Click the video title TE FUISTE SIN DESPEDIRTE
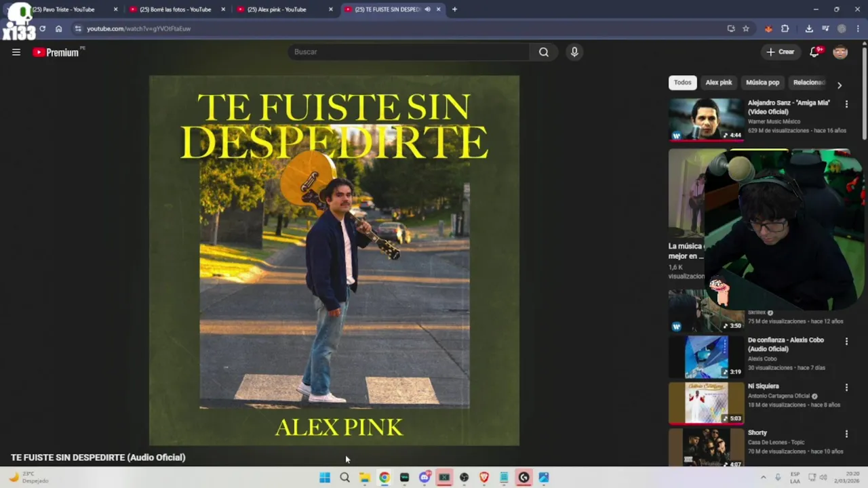This screenshot has height=488, width=868. pyautogui.click(x=98, y=457)
